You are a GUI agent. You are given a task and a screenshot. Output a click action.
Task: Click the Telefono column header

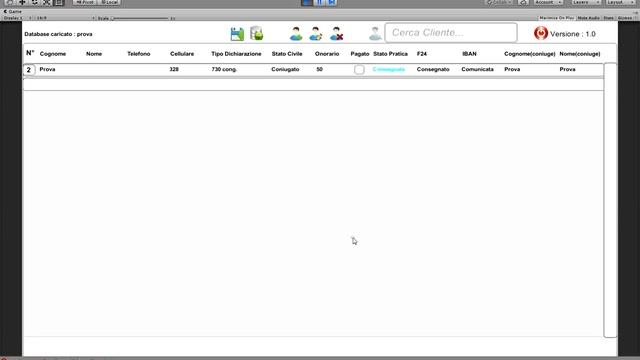point(139,54)
